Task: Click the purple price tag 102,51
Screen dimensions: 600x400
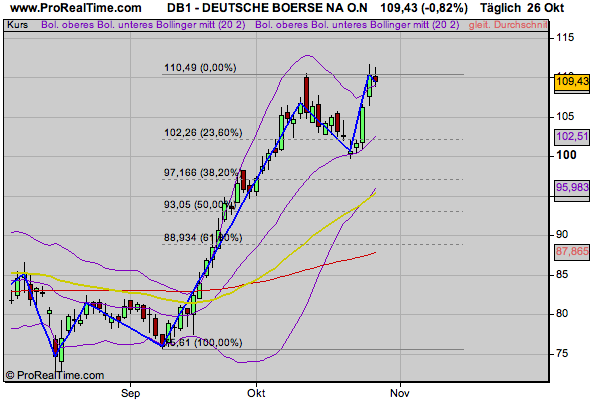Action: coord(572,137)
